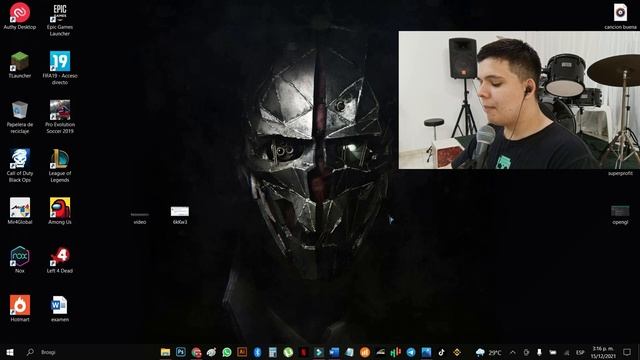Select the Call of Duty Black Ops icon
Screen dimensions: 640x360
pyautogui.click(x=20, y=165)
